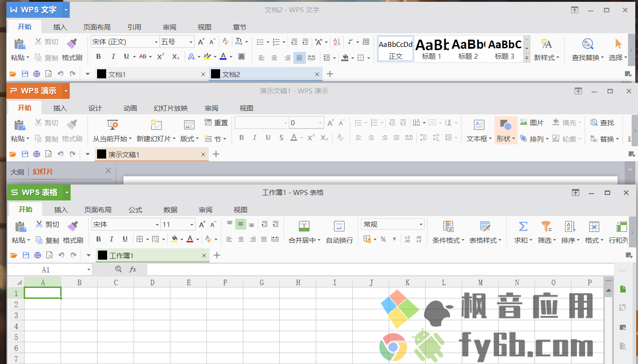Click the subscript icon in WPS 文字 ribbon
Image resolution: width=638 pixels, height=364 pixels.
tap(175, 56)
